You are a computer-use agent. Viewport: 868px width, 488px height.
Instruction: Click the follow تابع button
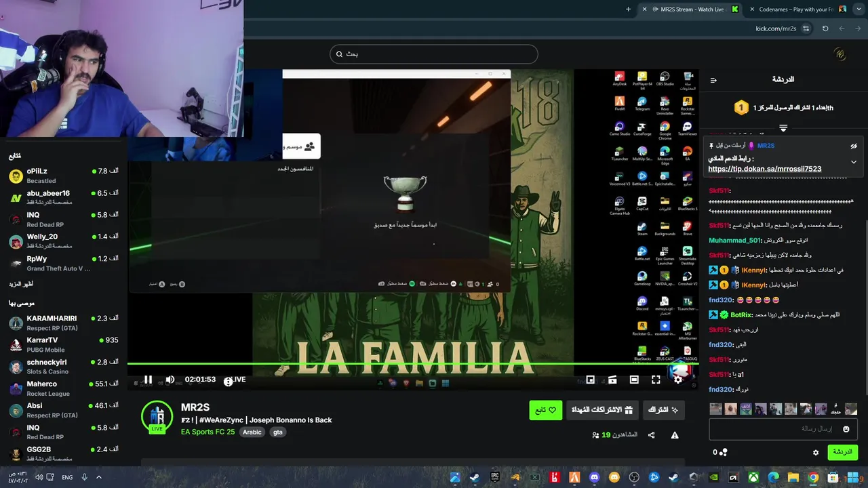coord(546,410)
